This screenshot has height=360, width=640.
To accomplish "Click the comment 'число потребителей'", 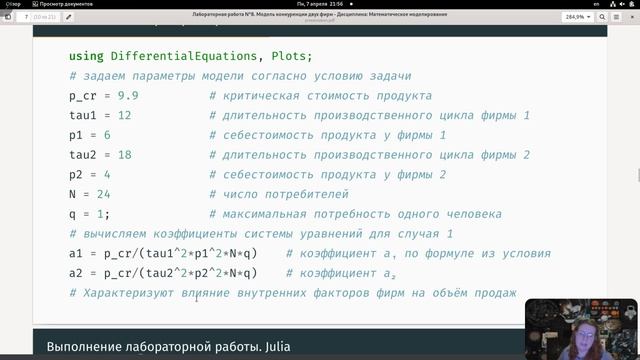I will (286, 194).
